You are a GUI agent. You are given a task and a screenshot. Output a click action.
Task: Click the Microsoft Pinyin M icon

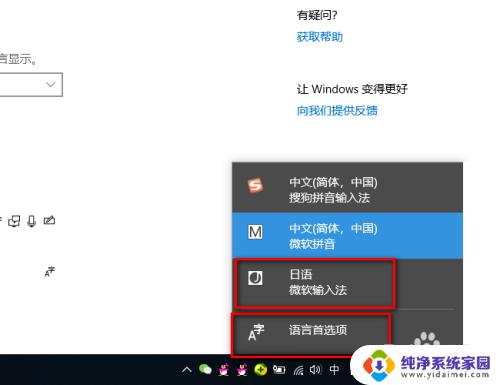coord(255,232)
